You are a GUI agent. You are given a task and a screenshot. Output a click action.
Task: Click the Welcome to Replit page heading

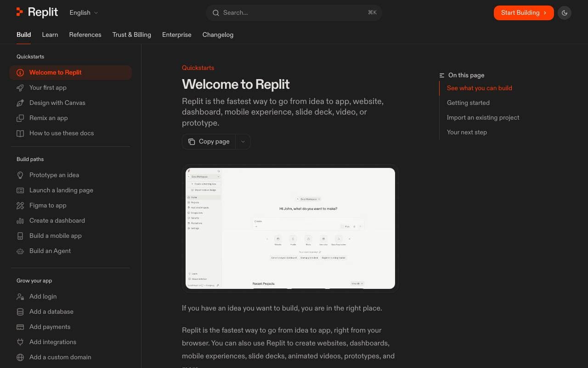236,84
